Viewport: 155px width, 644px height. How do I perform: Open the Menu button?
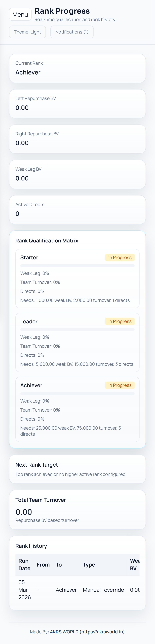[20, 14]
